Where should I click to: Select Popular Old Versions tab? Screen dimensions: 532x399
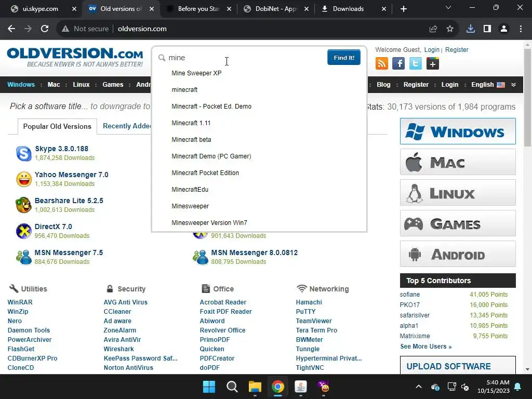57,127
